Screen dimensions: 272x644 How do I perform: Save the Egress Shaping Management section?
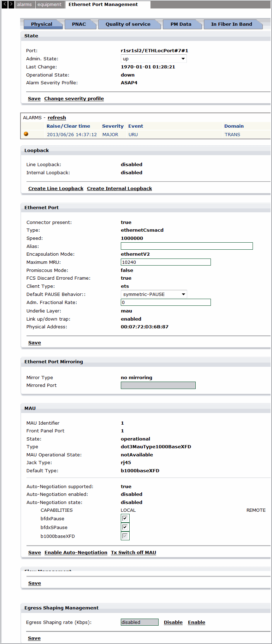[34, 638]
